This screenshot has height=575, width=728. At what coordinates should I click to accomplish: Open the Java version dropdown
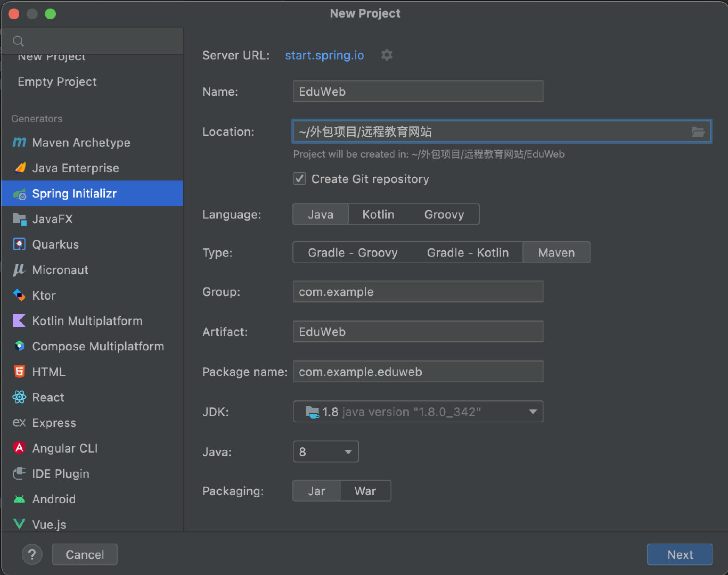[x=326, y=451]
